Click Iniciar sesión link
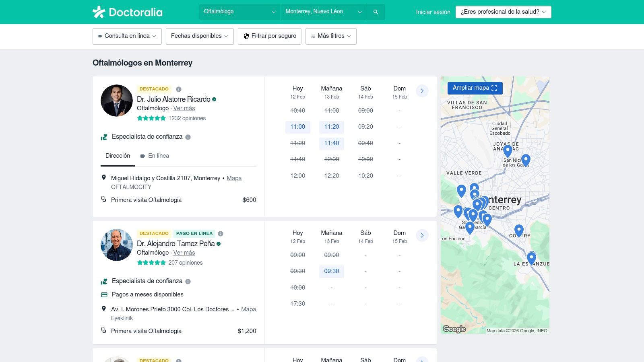 coord(433,12)
